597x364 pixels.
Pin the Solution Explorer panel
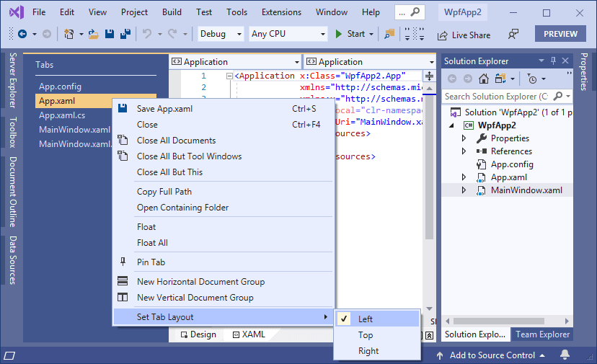pyautogui.click(x=553, y=61)
